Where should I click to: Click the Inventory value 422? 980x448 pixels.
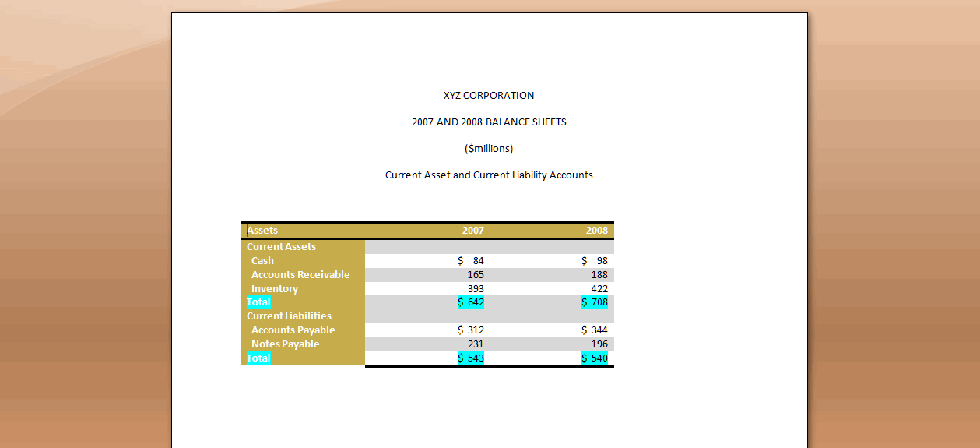(x=599, y=289)
